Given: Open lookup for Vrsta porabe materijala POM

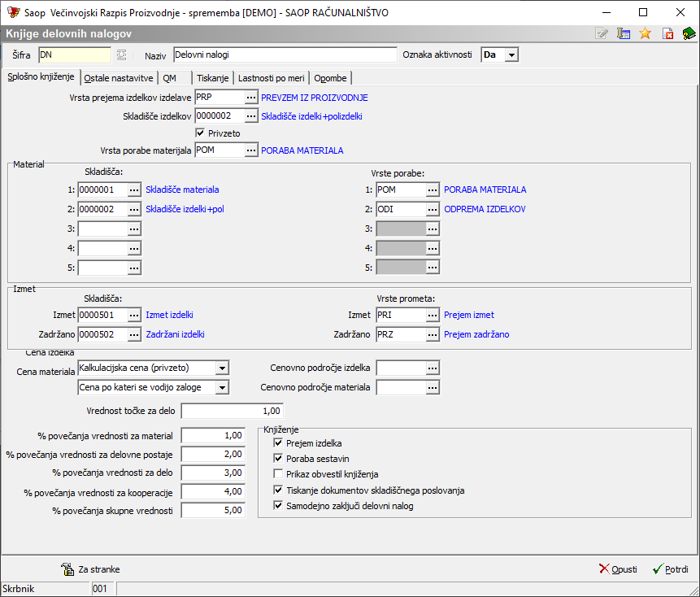Looking at the screenshot, I should 251,150.
